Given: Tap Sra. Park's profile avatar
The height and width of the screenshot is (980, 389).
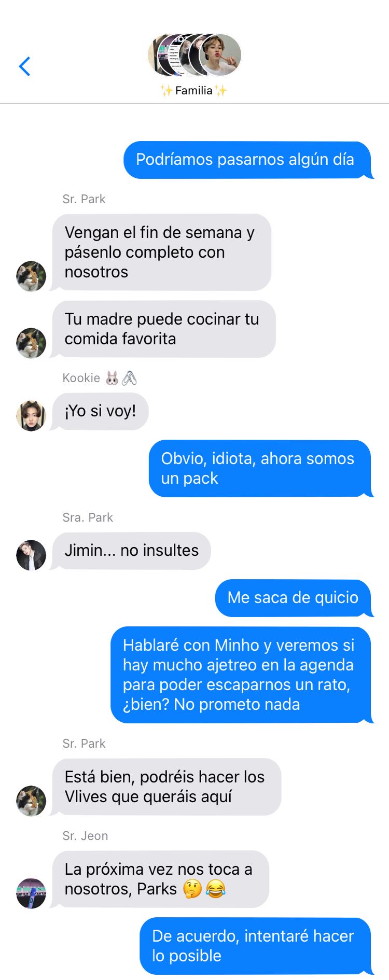Looking at the screenshot, I should [31, 555].
